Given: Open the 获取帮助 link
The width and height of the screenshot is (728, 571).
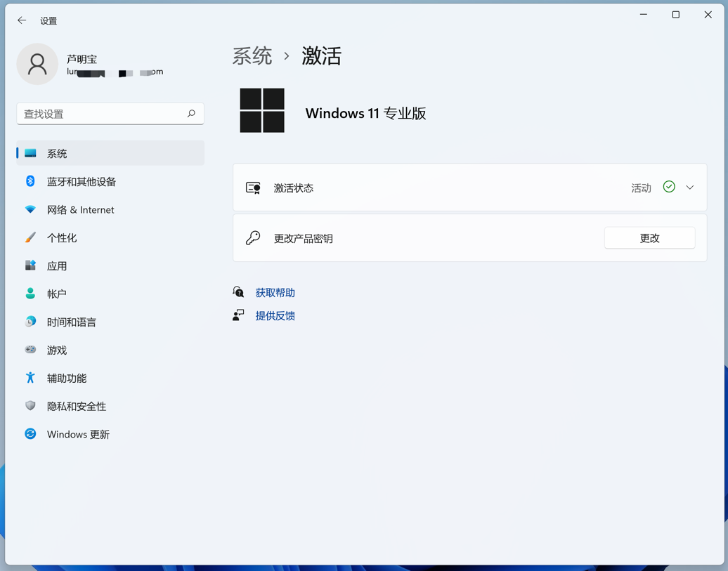Looking at the screenshot, I should click(275, 292).
